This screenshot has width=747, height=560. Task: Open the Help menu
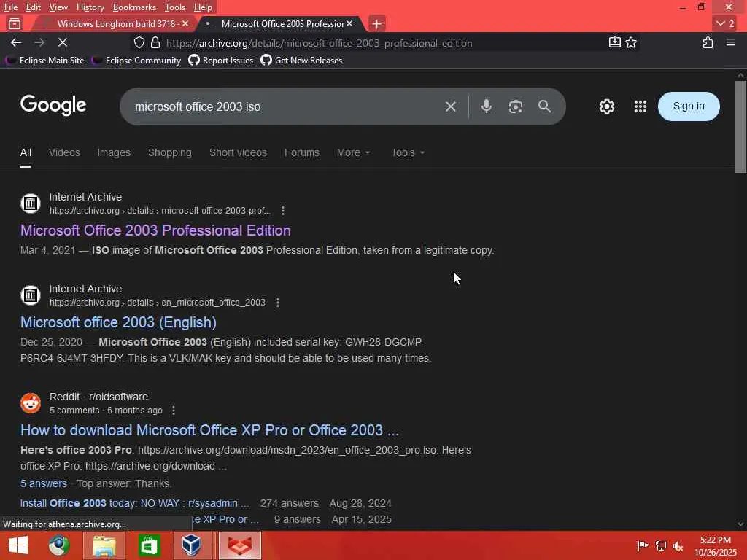pos(203,7)
